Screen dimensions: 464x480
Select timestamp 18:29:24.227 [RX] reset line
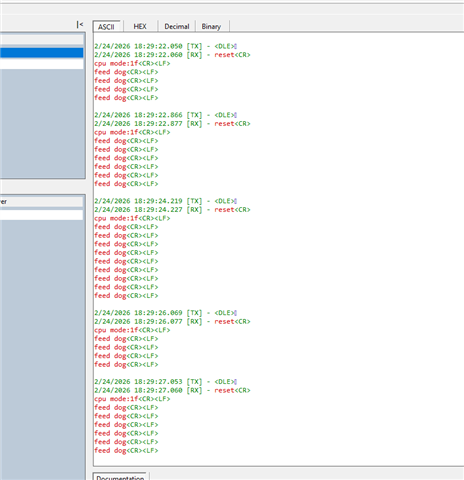[x=172, y=210]
